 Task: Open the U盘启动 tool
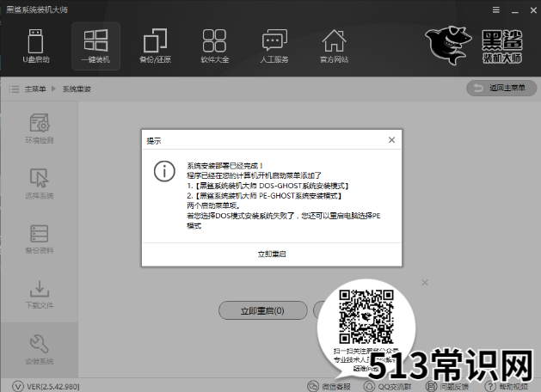[x=36, y=46]
